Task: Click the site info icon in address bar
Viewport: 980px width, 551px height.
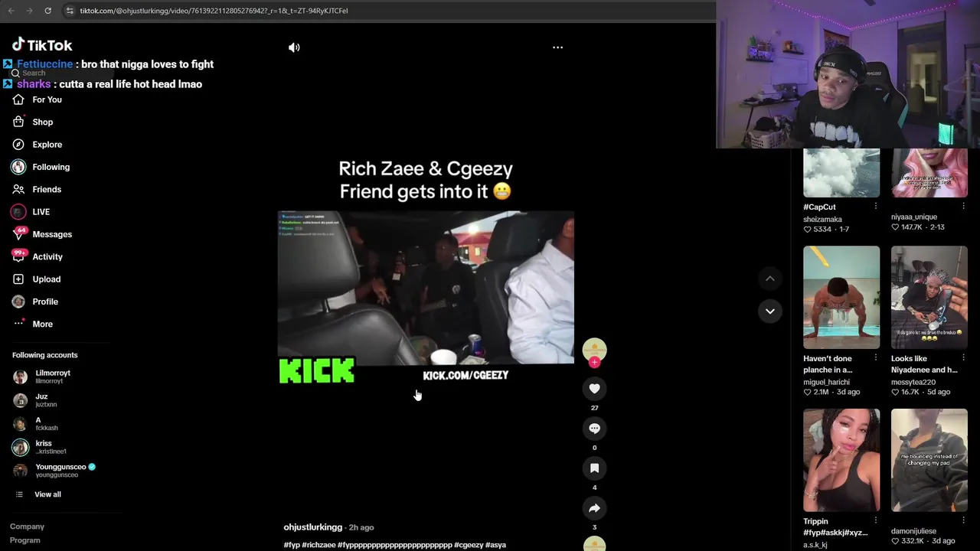Action: point(70,11)
